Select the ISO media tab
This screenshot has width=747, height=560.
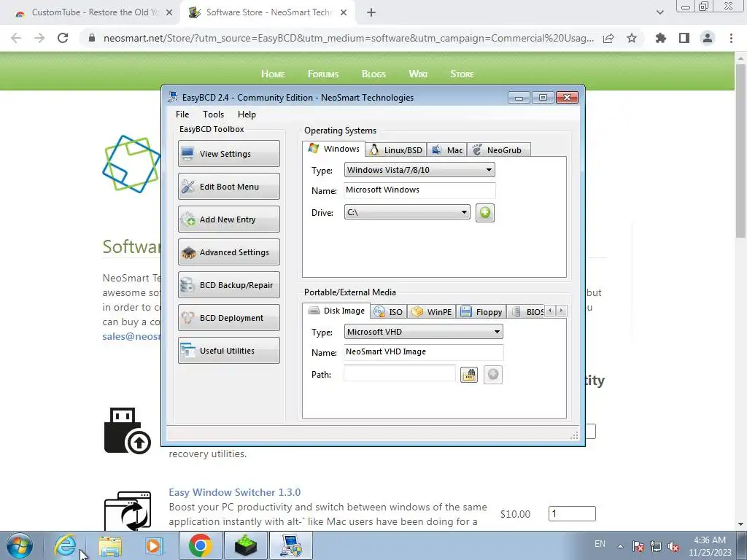coord(389,312)
